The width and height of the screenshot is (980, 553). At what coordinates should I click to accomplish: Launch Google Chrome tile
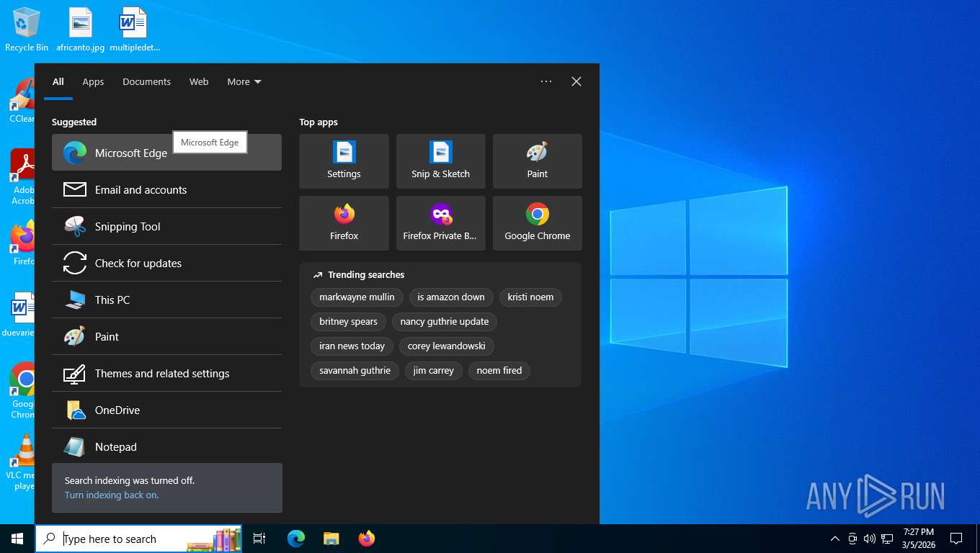[537, 223]
